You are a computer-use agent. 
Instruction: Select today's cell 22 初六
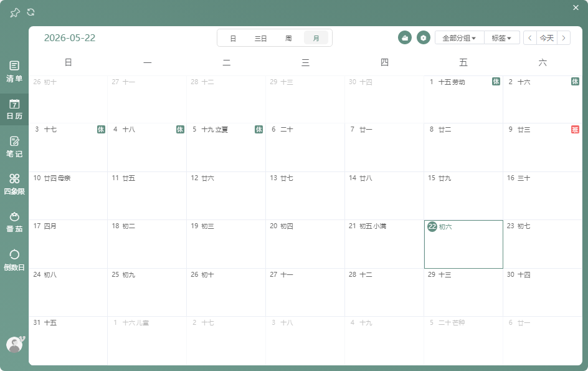pos(463,244)
